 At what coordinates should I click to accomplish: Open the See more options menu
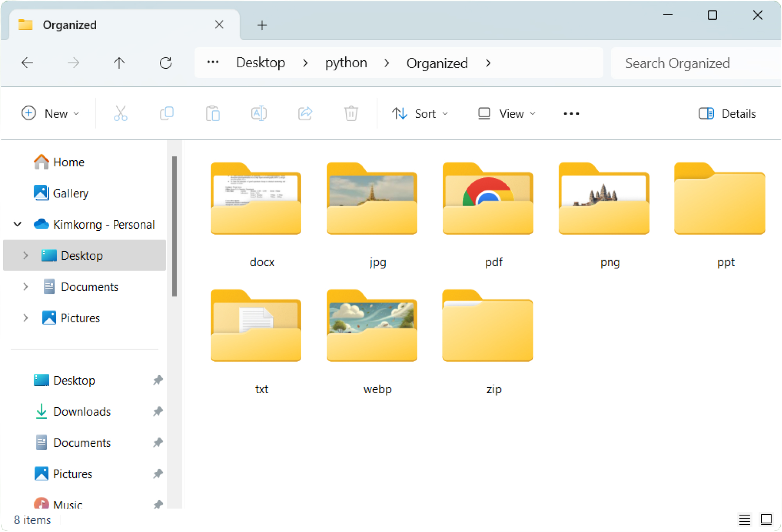coord(571,114)
